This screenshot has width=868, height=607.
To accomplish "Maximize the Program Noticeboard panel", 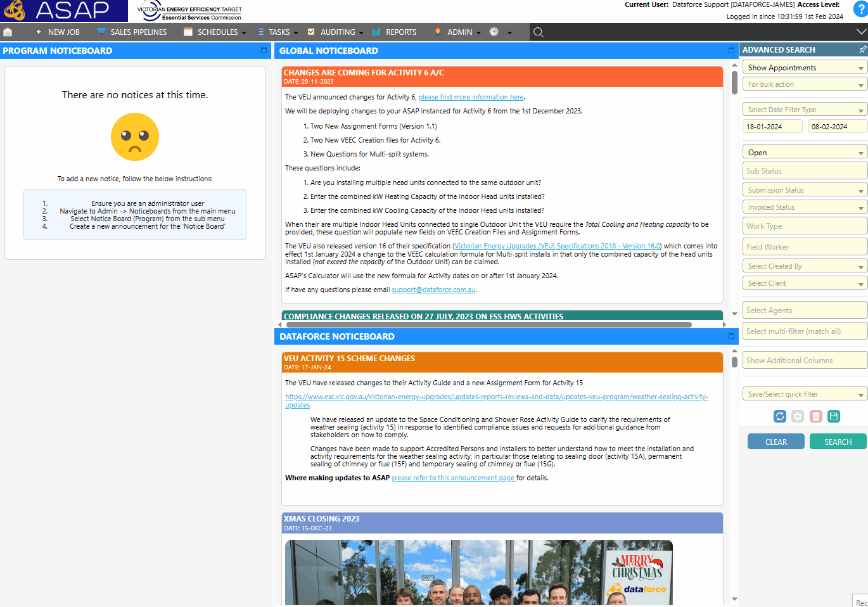I will [x=264, y=51].
